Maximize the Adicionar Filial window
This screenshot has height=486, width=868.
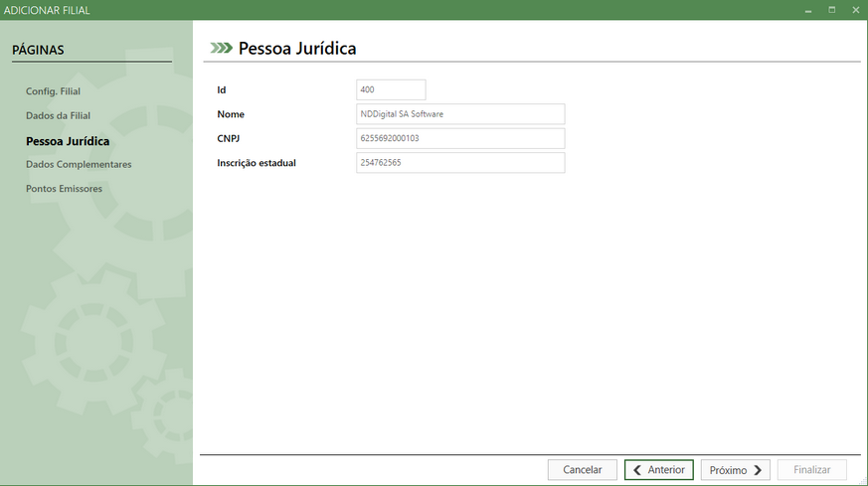[832, 10]
